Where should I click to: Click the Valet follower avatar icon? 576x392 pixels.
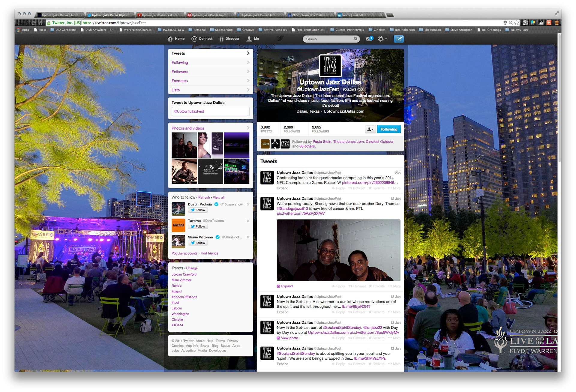click(x=265, y=144)
